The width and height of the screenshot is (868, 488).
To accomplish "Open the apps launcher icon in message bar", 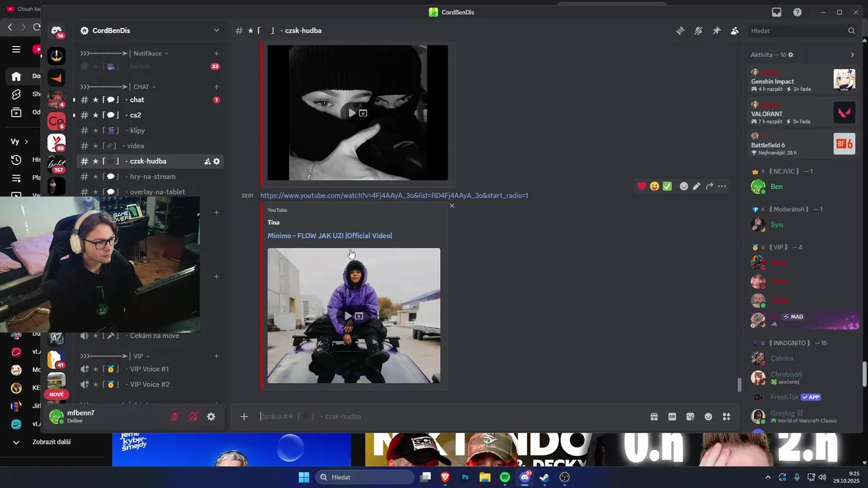I will pos(726,417).
